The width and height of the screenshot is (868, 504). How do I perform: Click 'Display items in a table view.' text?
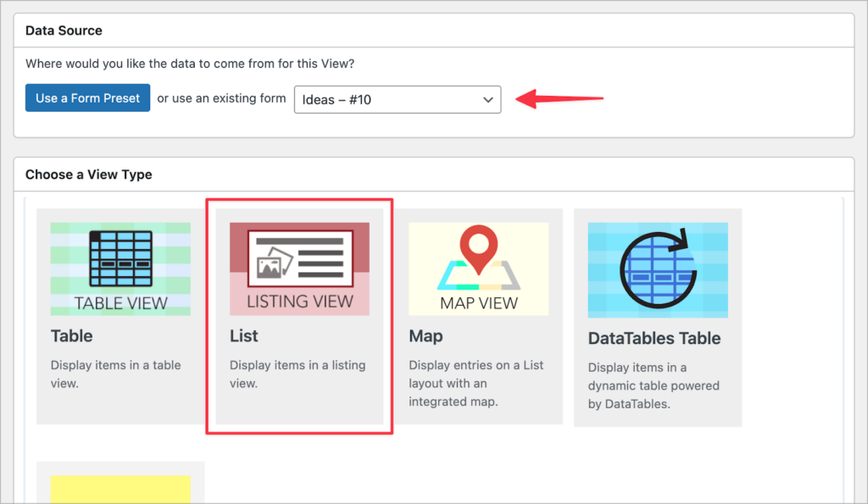coord(115,374)
